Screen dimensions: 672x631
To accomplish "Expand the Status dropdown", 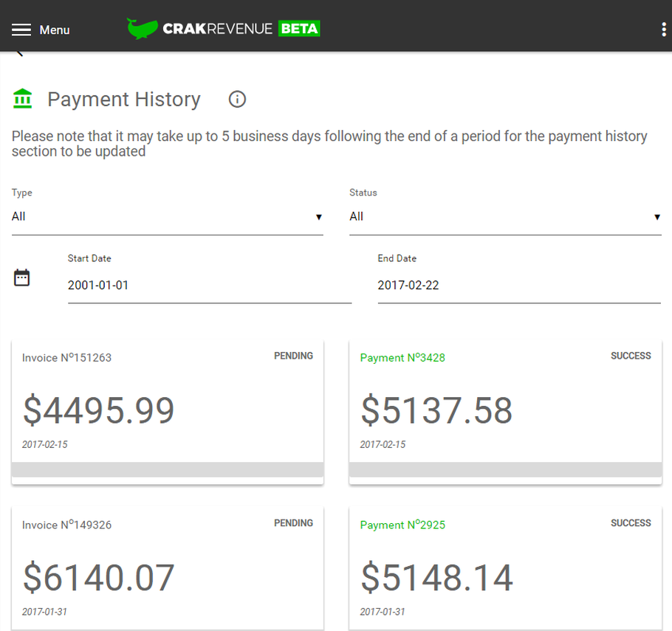I will click(x=505, y=217).
